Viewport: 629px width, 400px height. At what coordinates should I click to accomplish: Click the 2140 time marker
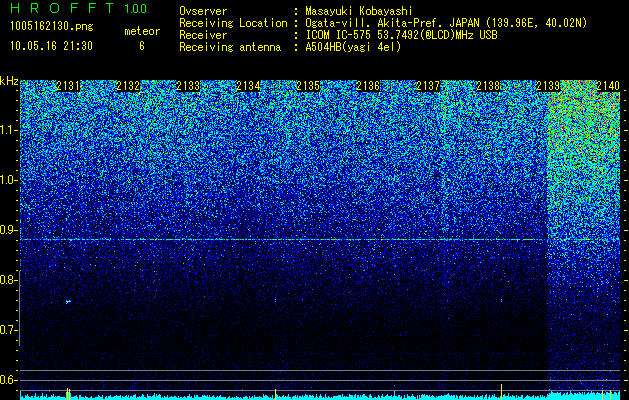point(608,86)
